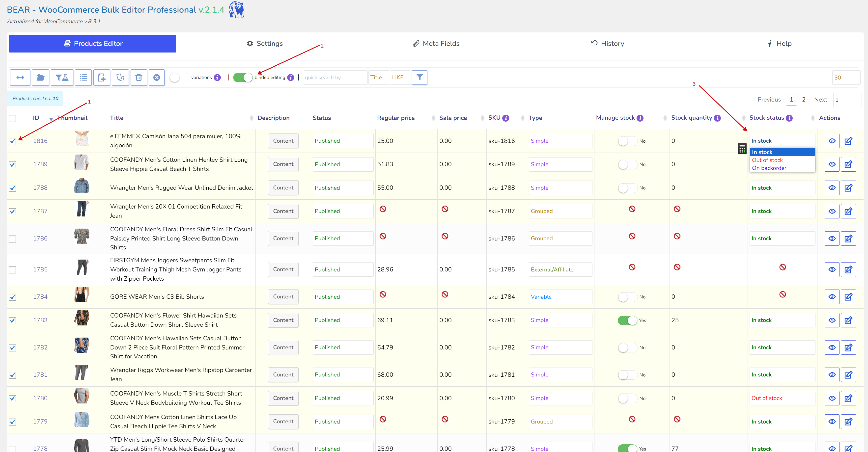Viewport: 868px width, 452px height.
Task: Open Content description for product 1816
Action: 283,141
